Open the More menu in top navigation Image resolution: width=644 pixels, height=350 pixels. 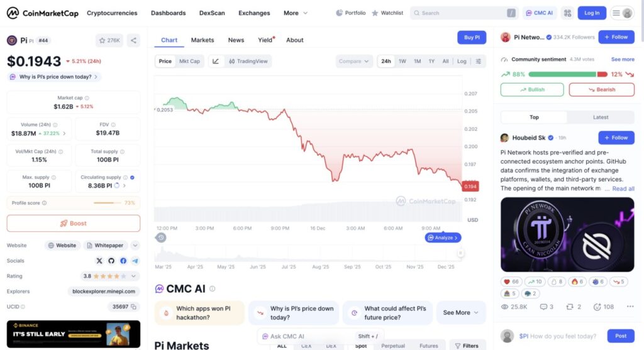296,13
